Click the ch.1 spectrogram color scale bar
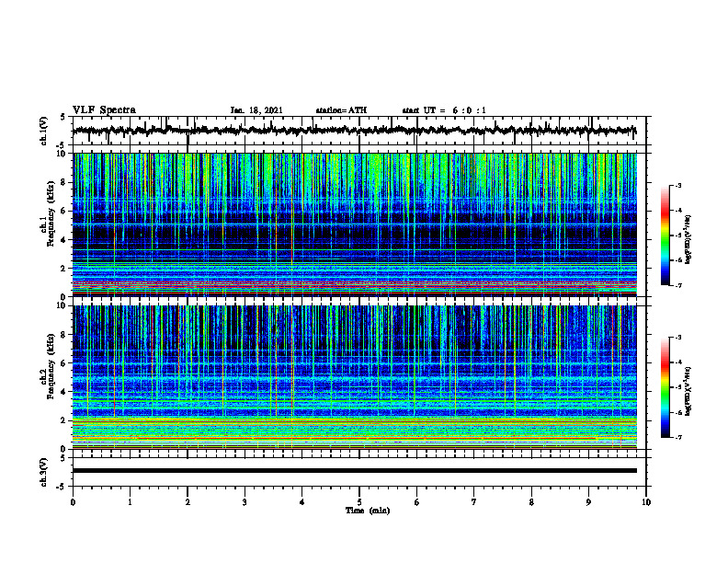Screen dimensions: 728x563 pos(665,235)
